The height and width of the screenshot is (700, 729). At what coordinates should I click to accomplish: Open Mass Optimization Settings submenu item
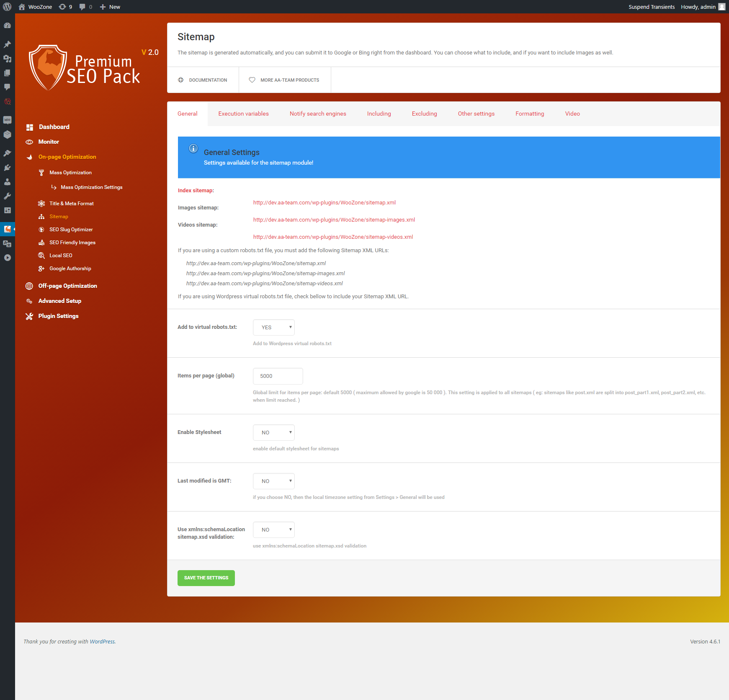coord(91,187)
